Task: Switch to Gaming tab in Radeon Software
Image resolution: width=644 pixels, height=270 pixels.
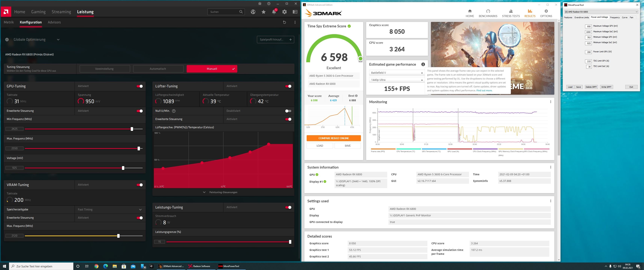Action: [x=38, y=12]
